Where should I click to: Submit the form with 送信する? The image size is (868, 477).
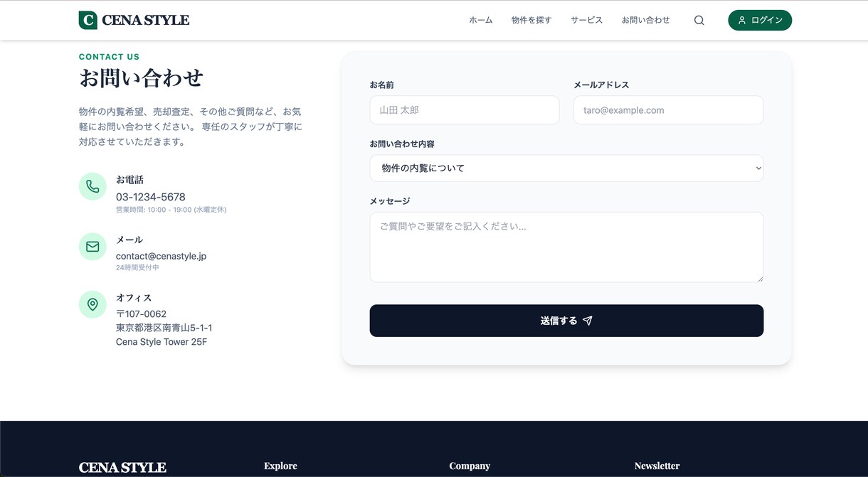(566, 321)
